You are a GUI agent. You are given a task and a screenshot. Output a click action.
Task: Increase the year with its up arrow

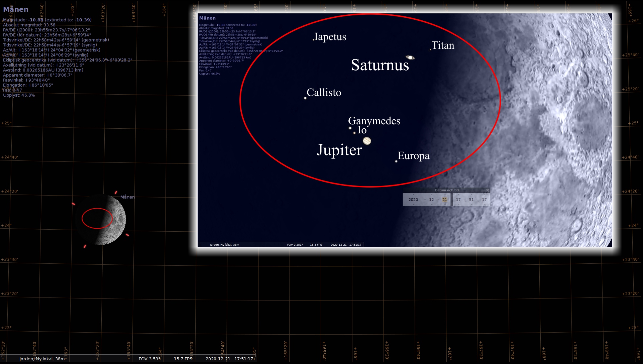pyautogui.click(x=414, y=195)
